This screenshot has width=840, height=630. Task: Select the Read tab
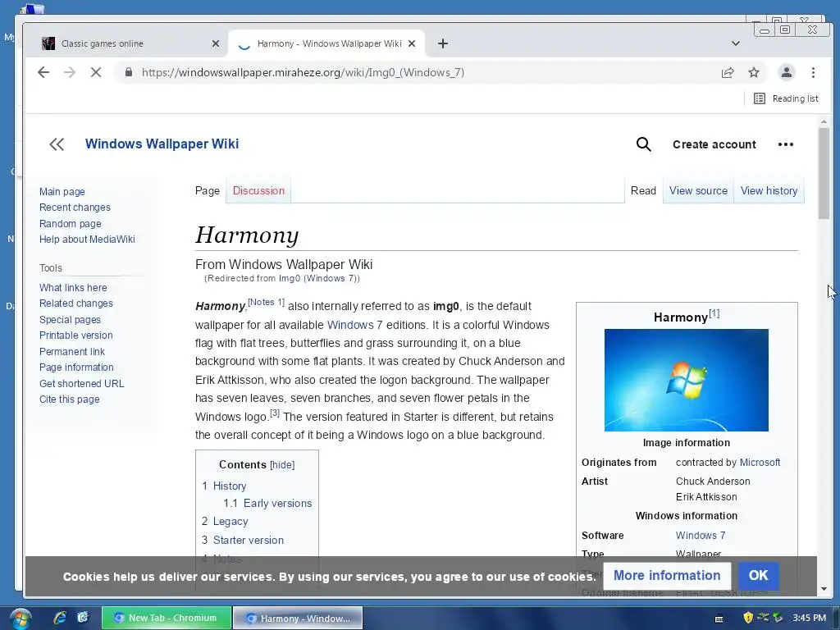[643, 190]
